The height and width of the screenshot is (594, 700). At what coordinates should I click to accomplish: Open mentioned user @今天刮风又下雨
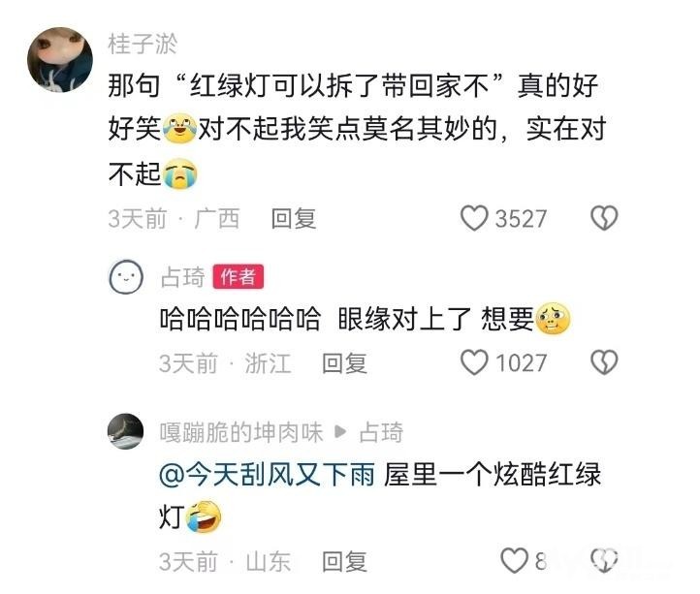tap(267, 474)
